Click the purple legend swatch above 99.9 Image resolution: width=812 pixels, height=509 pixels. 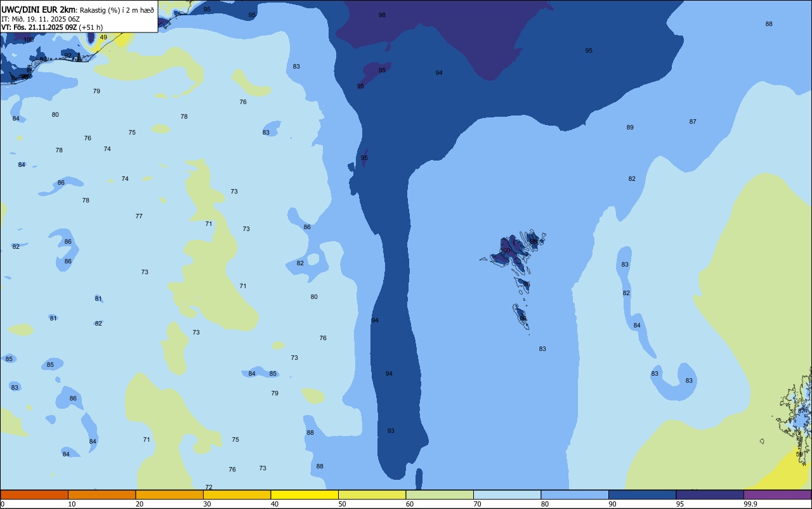point(777,494)
